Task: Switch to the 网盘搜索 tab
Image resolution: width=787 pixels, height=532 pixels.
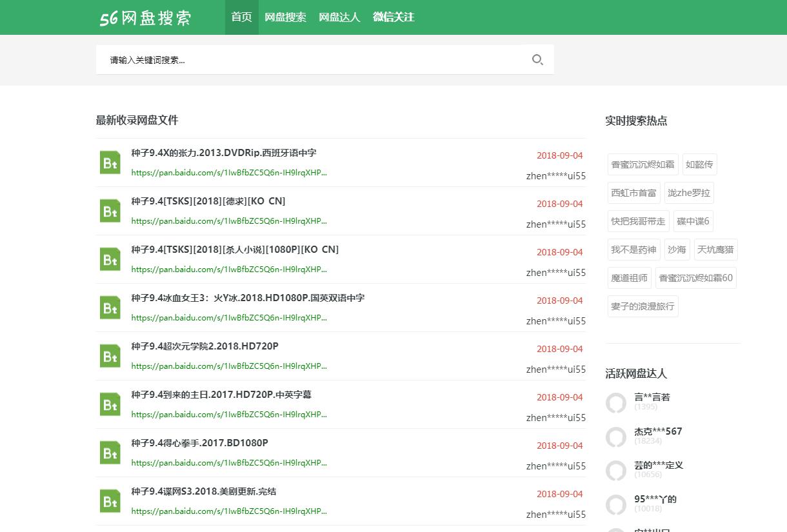Action: tap(286, 17)
